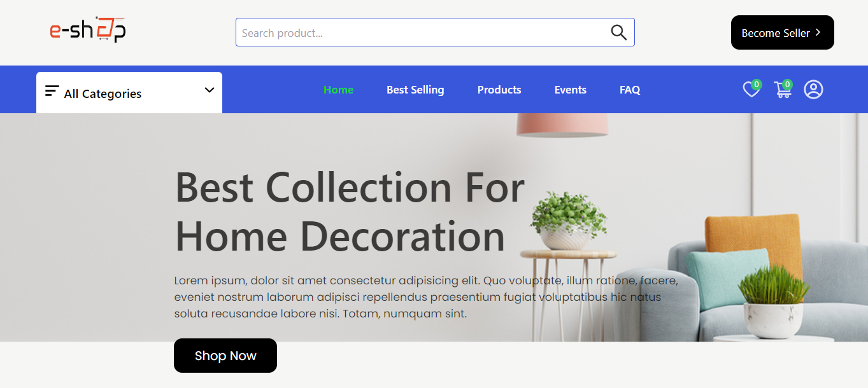
Task: Click the green wishlist count badge
Action: pyautogui.click(x=757, y=84)
